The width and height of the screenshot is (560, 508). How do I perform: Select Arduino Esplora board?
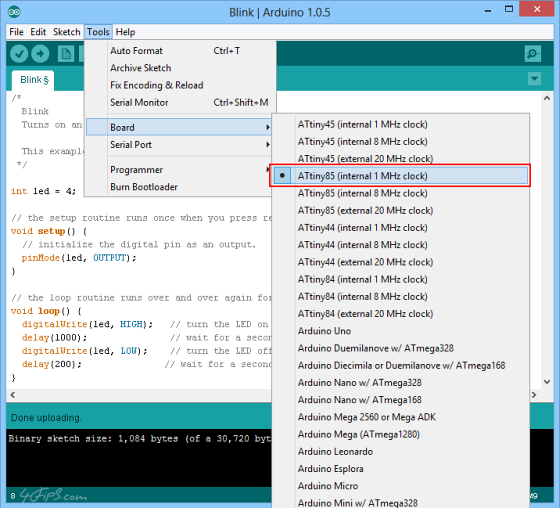400,469
